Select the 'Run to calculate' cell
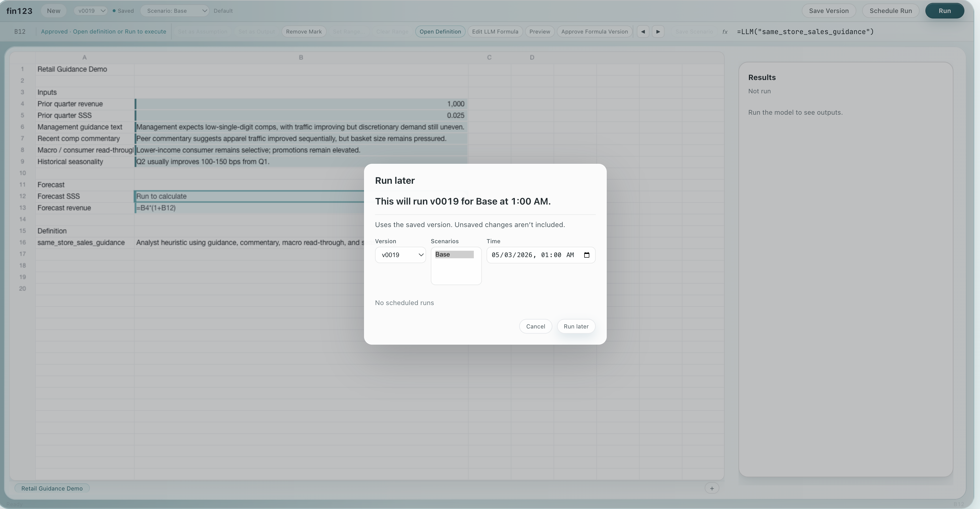The width and height of the screenshot is (980, 509). click(x=249, y=197)
